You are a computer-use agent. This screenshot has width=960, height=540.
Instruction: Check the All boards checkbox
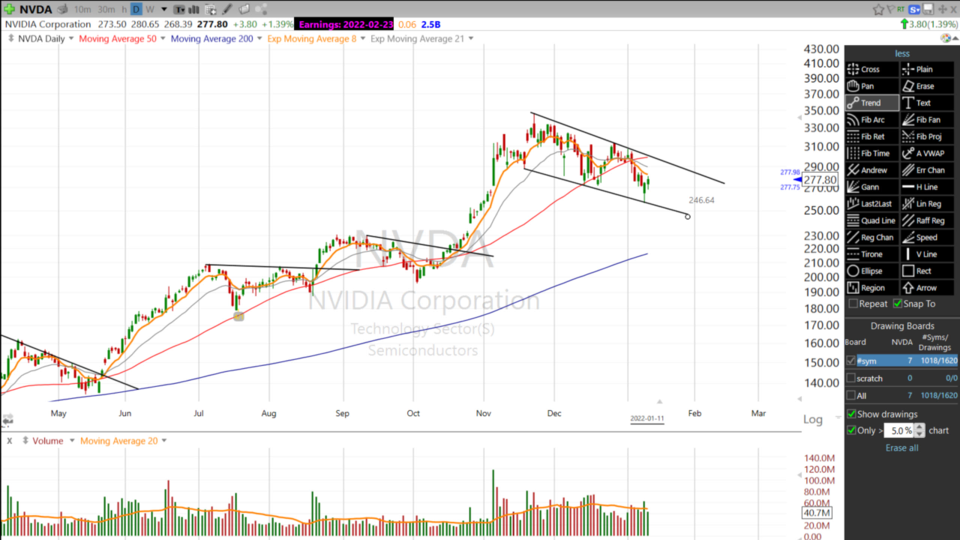click(851, 396)
